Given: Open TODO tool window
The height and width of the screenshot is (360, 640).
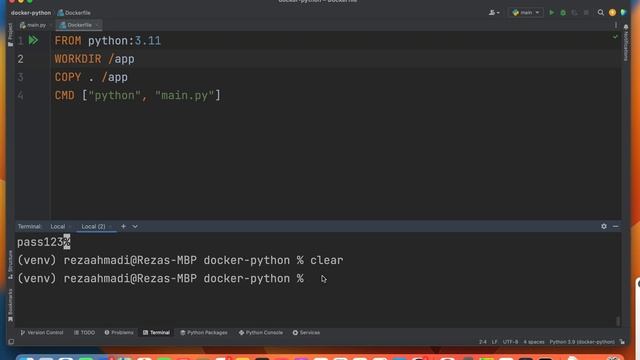Looking at the screenshot, I should point(84,333).
